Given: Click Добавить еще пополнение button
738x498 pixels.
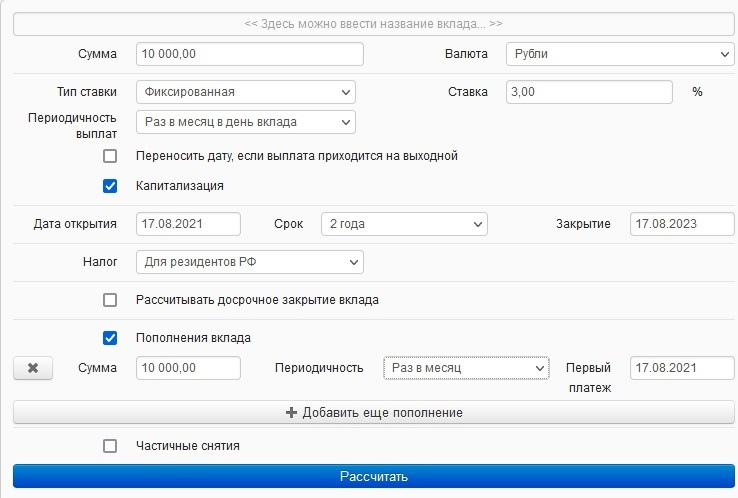Looking at the screenshot, I should click(374, 413).
